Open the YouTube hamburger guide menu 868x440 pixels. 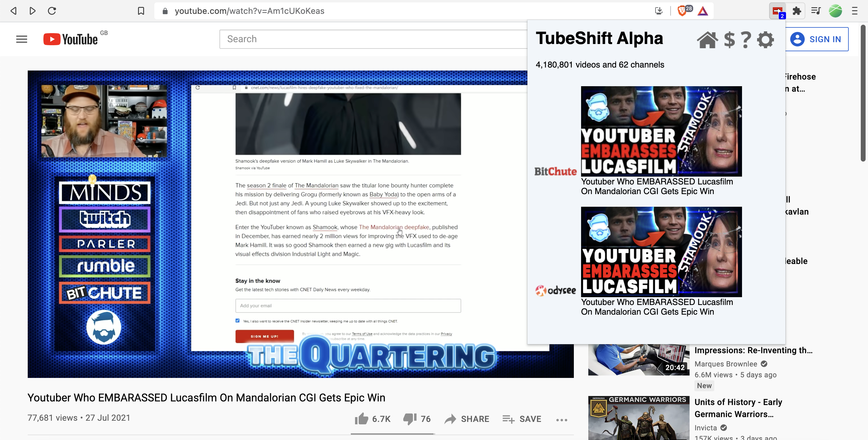22,39
